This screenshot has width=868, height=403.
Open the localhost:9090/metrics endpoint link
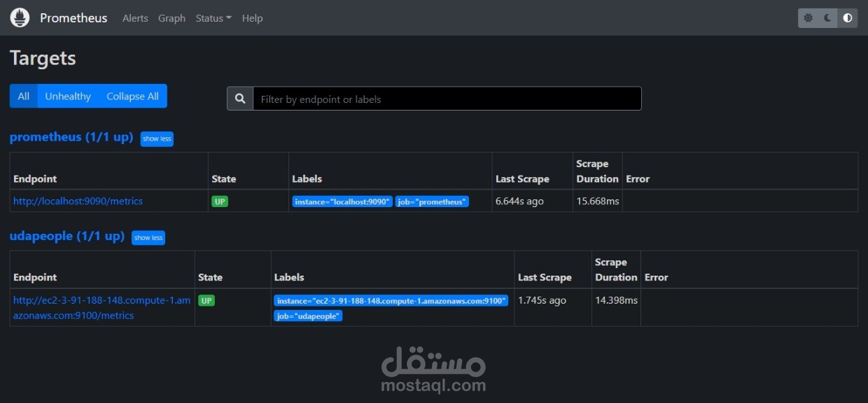coord(78,201)
